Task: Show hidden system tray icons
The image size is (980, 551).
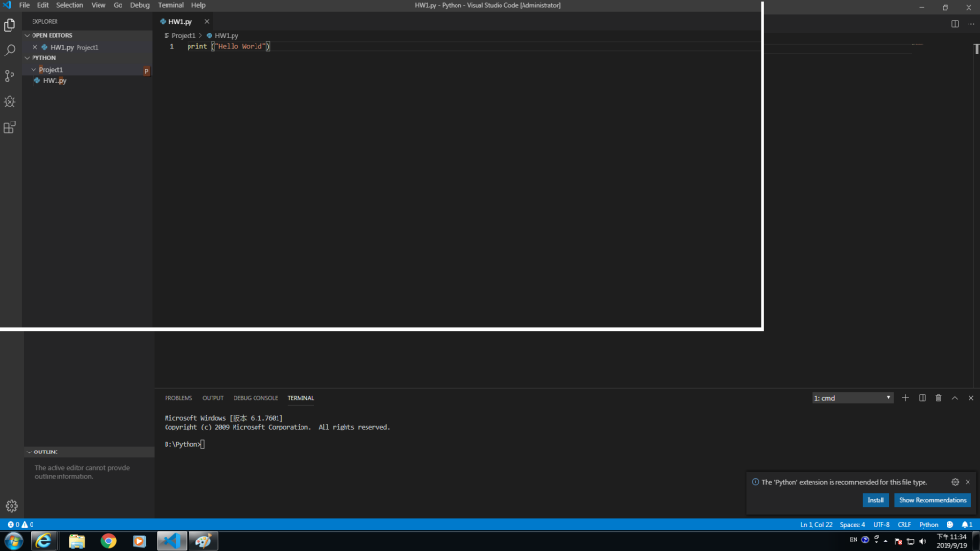Action: point(885,541)
